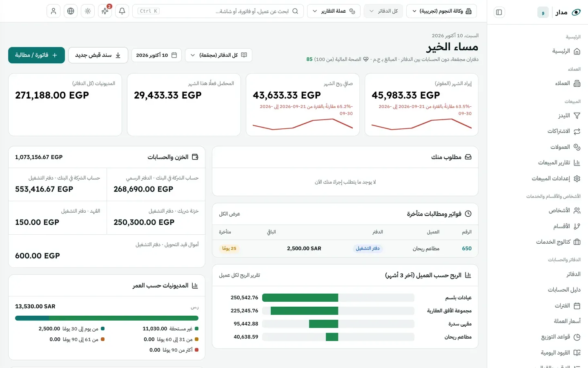The image size is (588, 368).
Task: Click the الفترات calendar icon
Action: [577, 306]
